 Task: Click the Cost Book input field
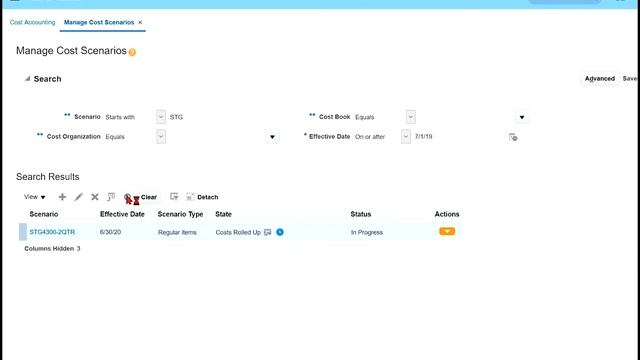coord(465,117)
